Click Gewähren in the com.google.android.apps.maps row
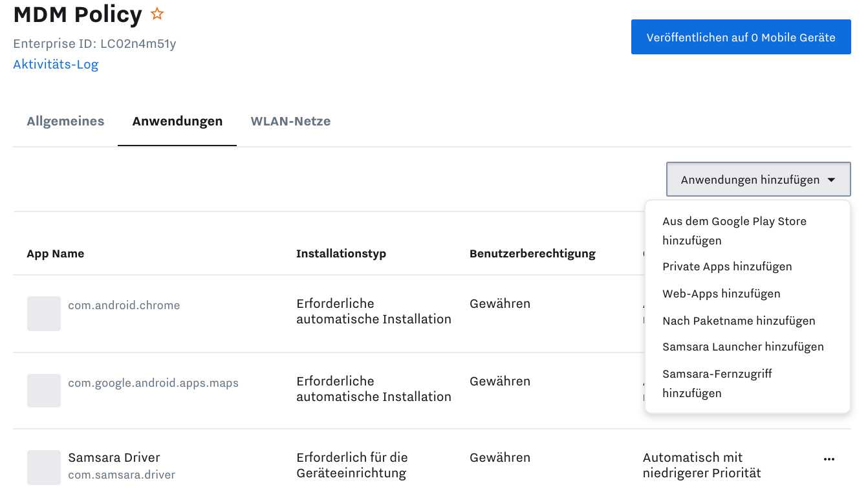Screen dimensions: 868x498 click(500, 381)
